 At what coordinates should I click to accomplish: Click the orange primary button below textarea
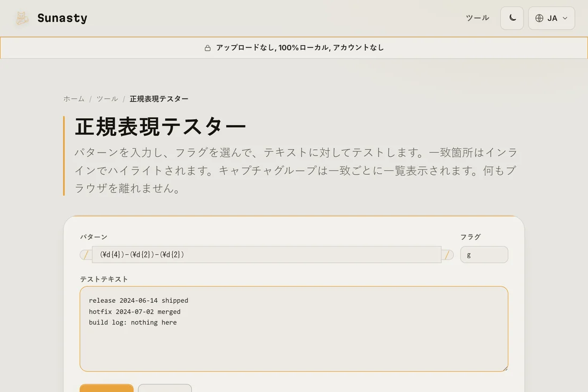coord(106,388)
